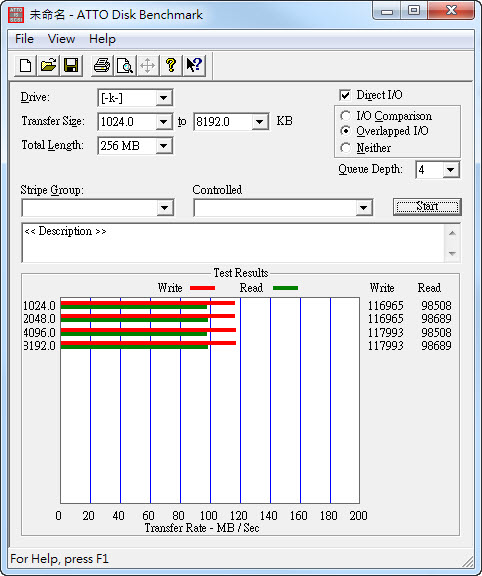Print results using the printer icon
482x576 pixels.
pos(102,66)
